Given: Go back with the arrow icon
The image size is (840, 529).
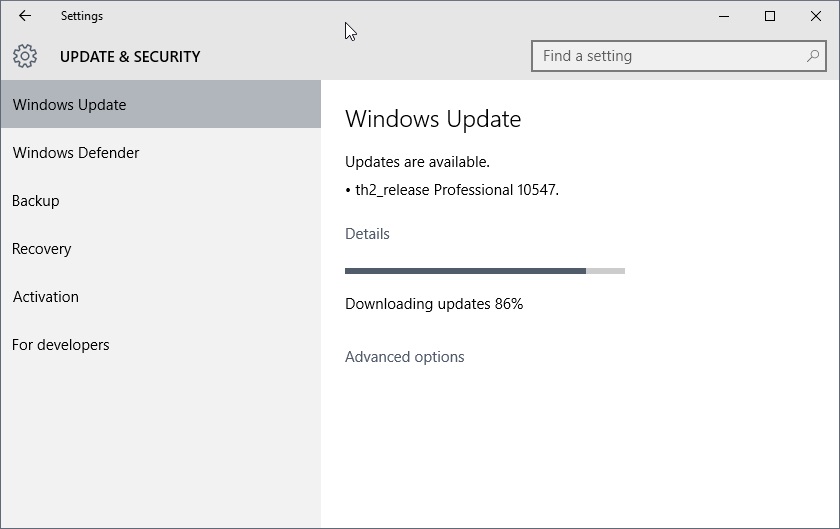Looking at the screenshot, I should click(x=25, y=16).
